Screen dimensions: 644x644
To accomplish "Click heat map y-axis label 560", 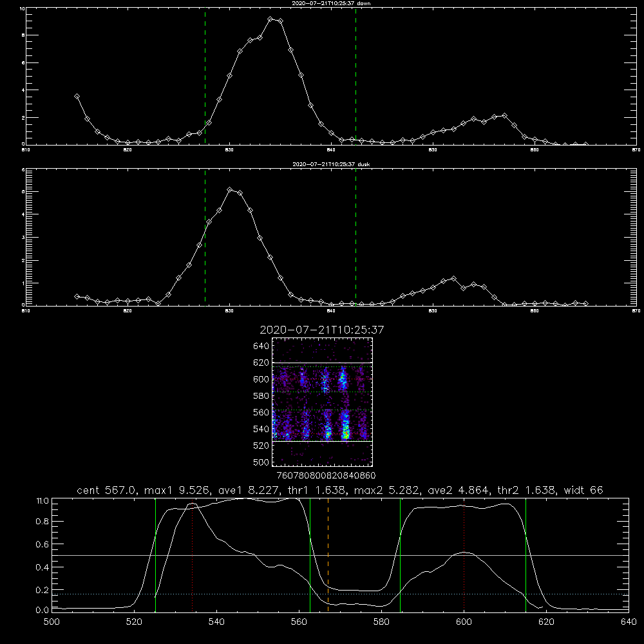I will pos(261,412).
